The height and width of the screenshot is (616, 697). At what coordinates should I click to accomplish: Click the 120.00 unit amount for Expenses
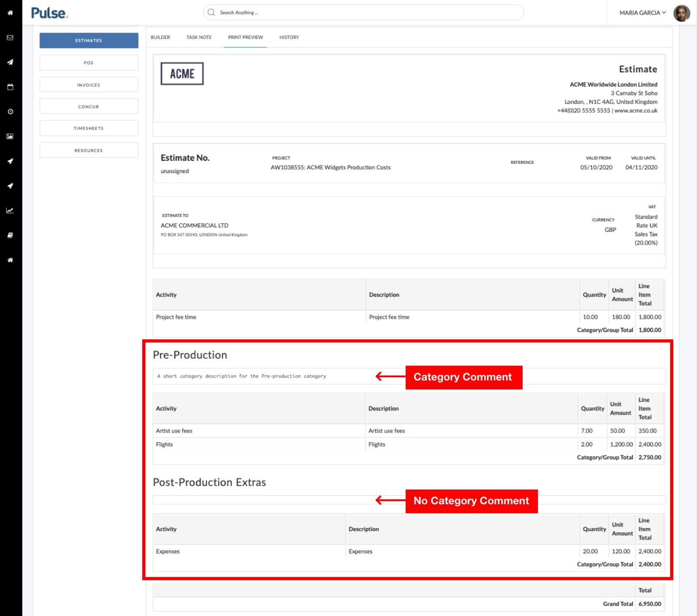[621, 552]
